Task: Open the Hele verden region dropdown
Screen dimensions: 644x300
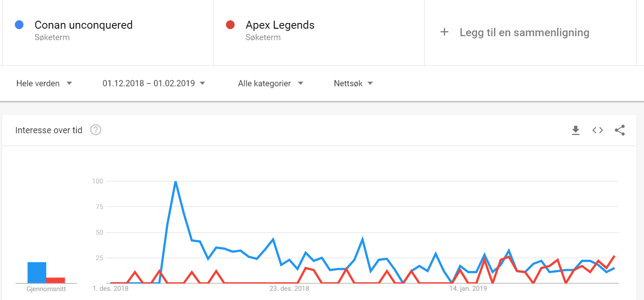Action: coord(44,83)
